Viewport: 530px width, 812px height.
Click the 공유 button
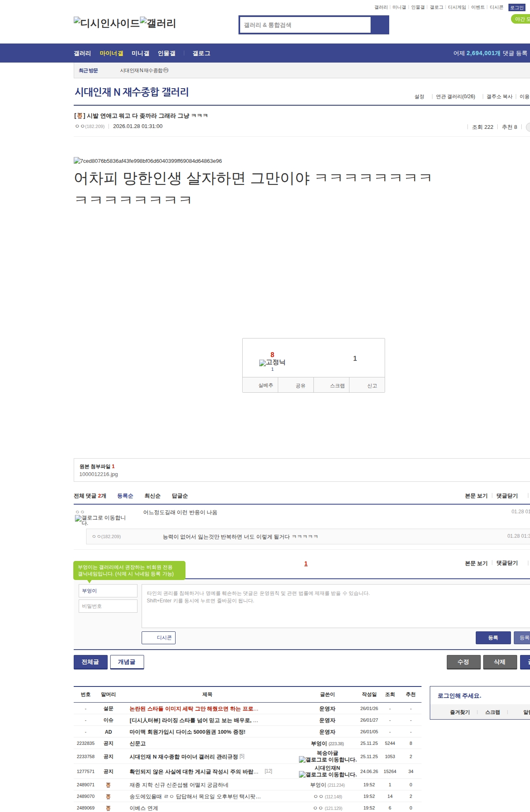pos(296,385)
